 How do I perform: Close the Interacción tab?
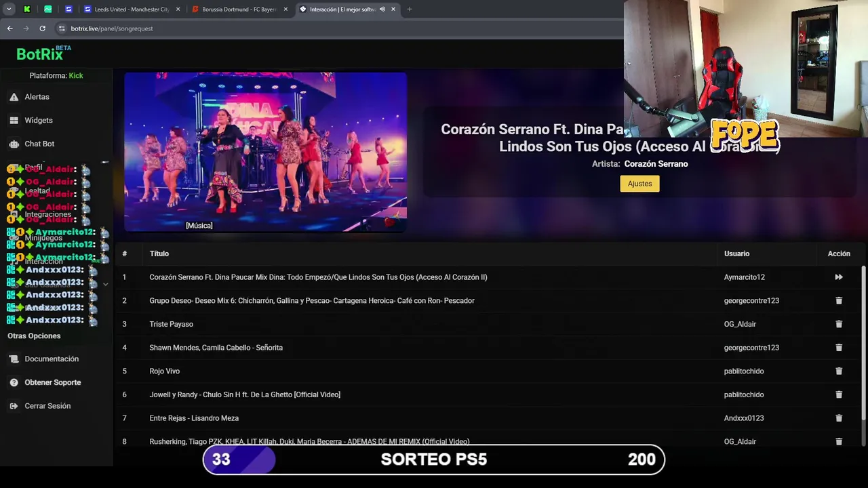coord(393,9)
